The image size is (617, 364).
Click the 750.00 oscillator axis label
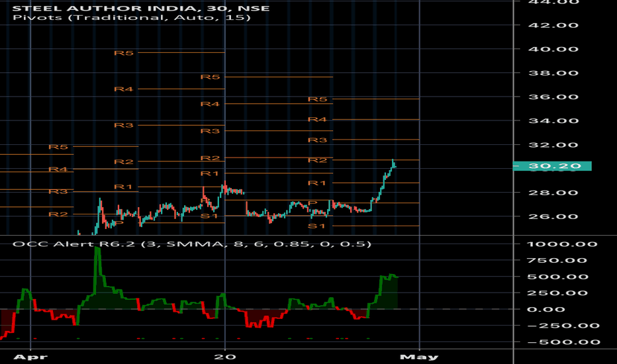[x=558, y=261]
